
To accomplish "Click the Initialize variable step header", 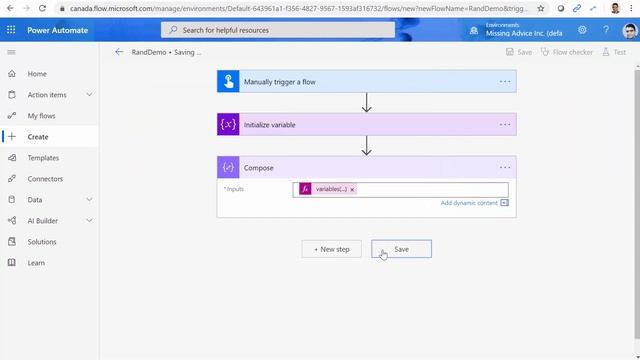I will coord(367,124).
